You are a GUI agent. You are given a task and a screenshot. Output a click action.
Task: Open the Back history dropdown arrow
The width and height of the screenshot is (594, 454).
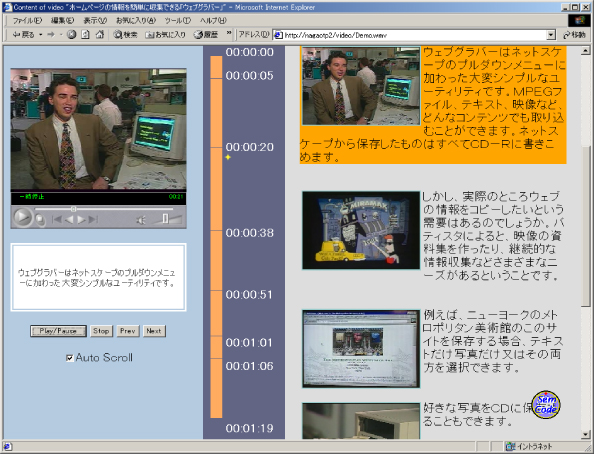[x=41, y=35]
